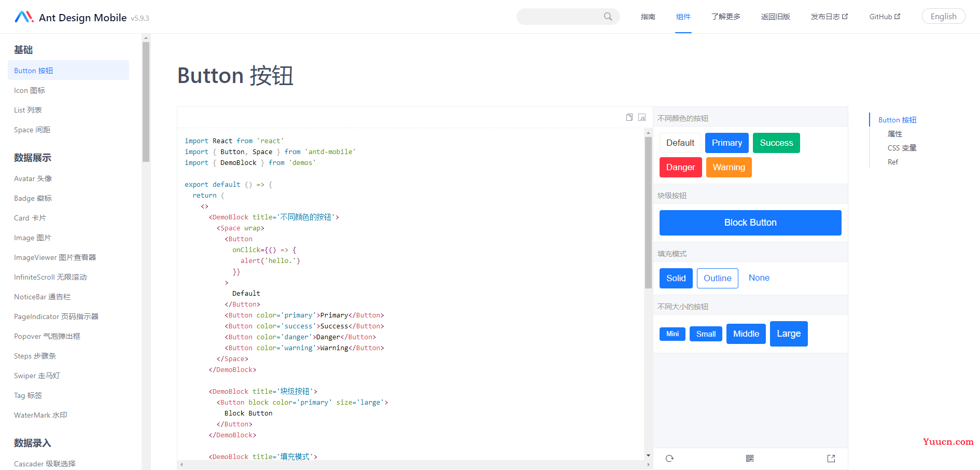The height and width of the screenshot is (470, 980).
Task: Click the search magnifier icon
Action: [608, 17]
